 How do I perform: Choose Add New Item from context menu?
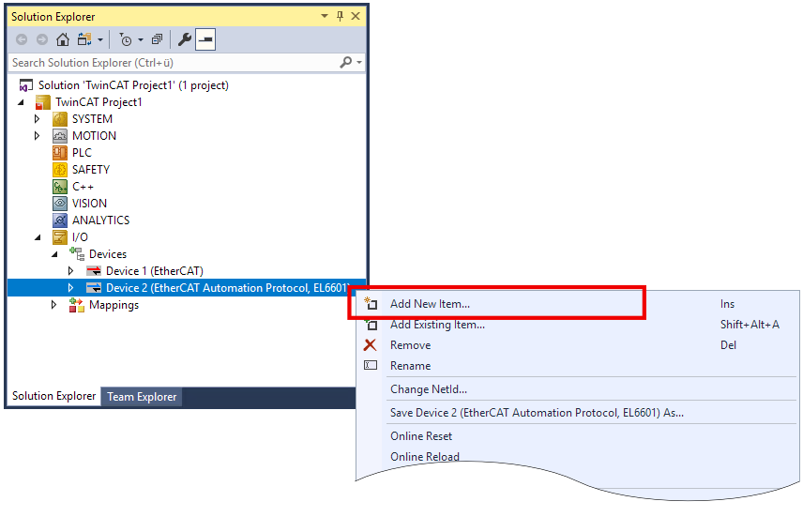click(430, 304)
